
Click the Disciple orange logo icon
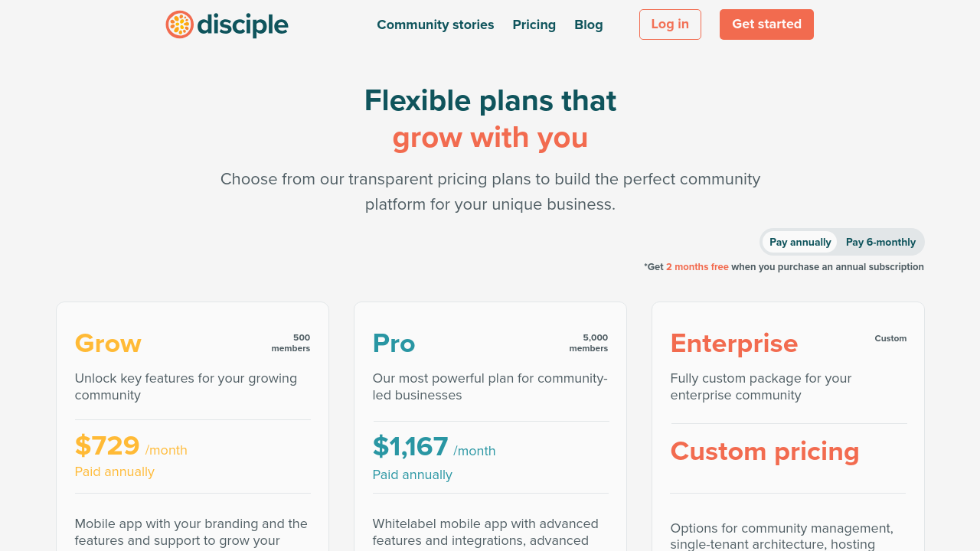coord(179,24)
